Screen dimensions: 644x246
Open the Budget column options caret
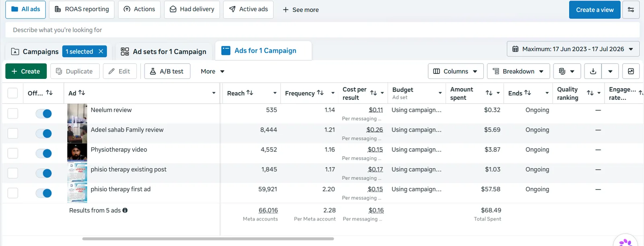(440, 93)
